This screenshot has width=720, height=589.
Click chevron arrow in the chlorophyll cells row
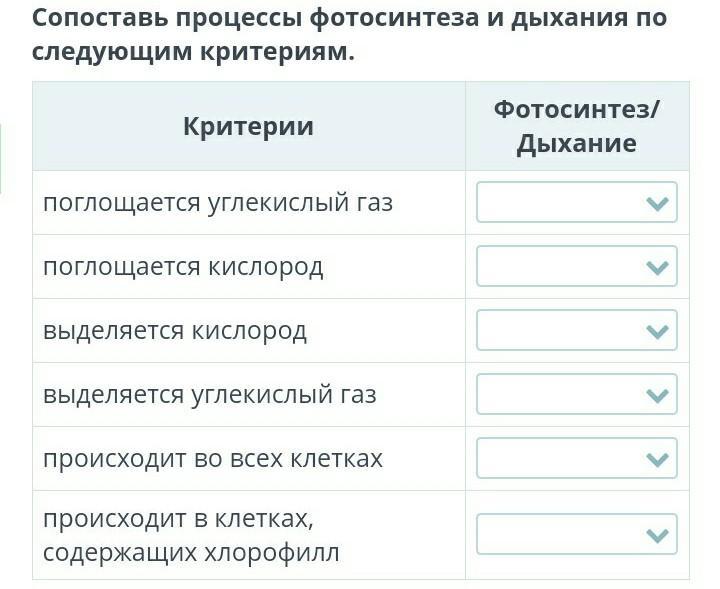(657, 535)
